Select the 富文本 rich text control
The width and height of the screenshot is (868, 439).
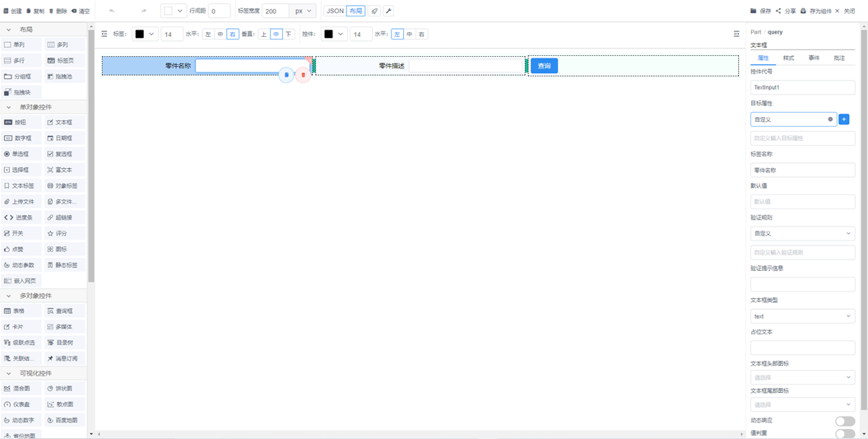point(65,170)
